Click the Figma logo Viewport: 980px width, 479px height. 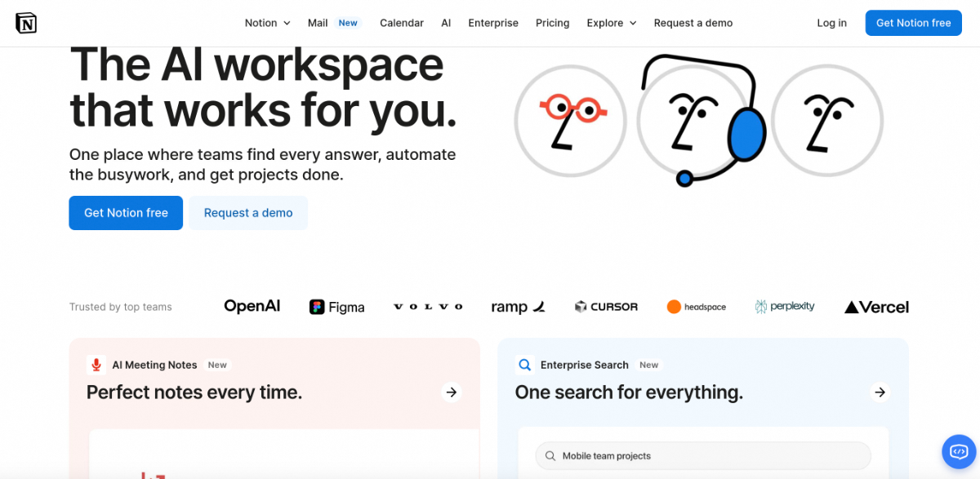point(336,307)
